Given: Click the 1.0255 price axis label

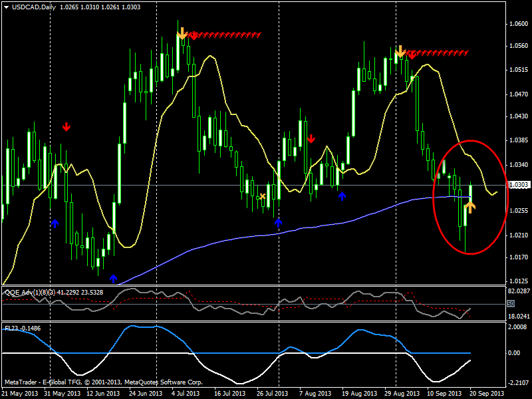Looking at the screenshot, I should click(x=519, y=211).
